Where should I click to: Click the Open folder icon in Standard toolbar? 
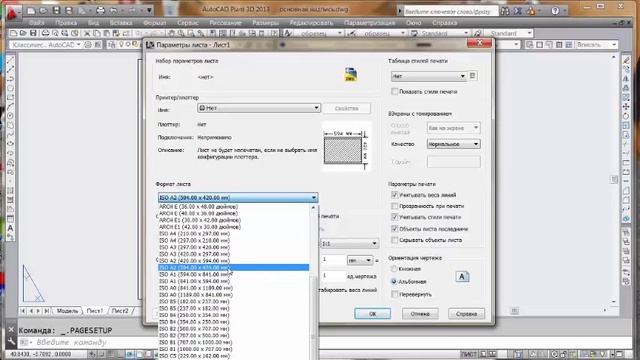click(23, 33)
